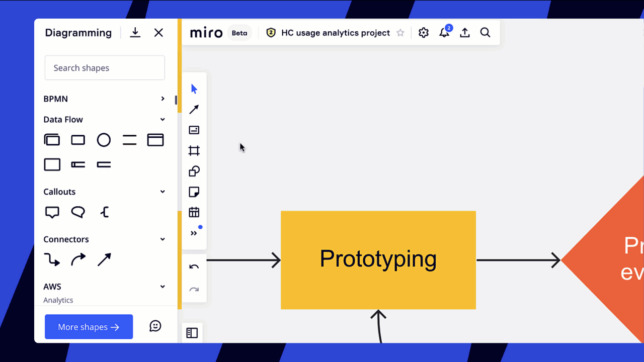Pick the connection line tool
Viewport: 644px width, 362px height.
[x=194, y=109]
